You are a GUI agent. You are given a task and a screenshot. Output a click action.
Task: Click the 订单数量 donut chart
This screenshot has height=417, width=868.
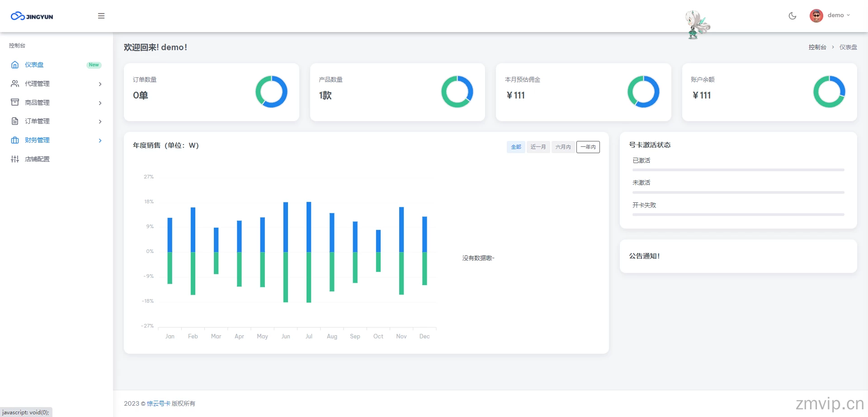pyautogui.click(x=271, y=92)
